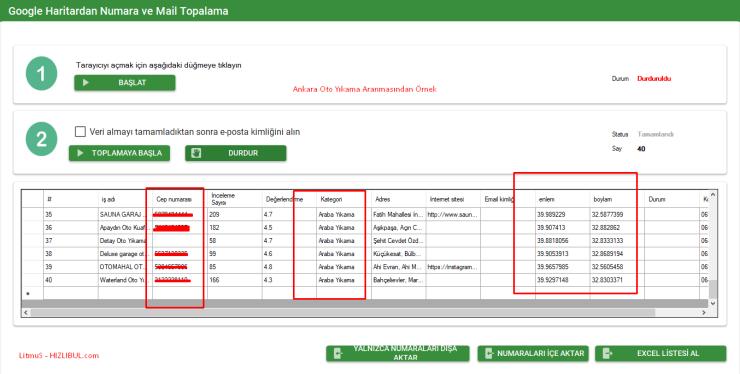This screenshot has height=374, width=740.
Task: Click review count 166 cell
Action: pos(235,280)
